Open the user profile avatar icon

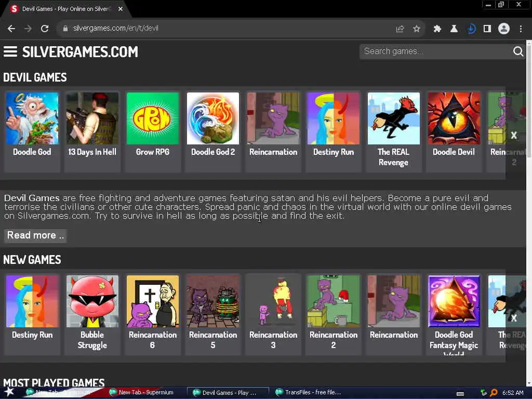click(x=504, y=29)
